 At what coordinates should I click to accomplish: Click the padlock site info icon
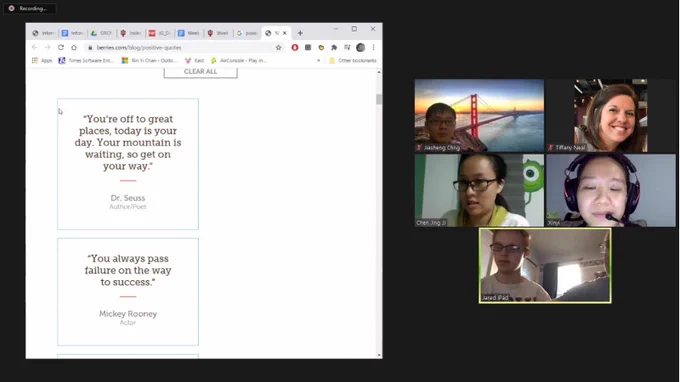point(90,48)
